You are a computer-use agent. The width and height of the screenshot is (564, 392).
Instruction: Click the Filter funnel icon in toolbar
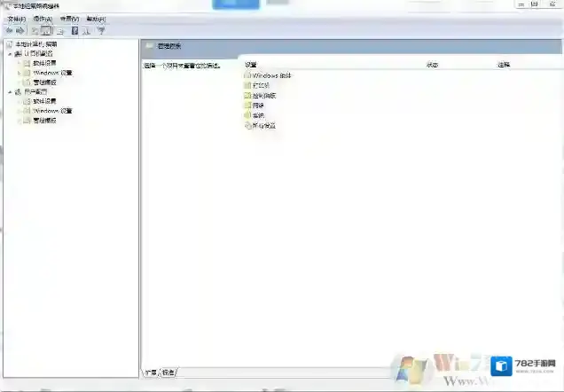coord(100,30)
